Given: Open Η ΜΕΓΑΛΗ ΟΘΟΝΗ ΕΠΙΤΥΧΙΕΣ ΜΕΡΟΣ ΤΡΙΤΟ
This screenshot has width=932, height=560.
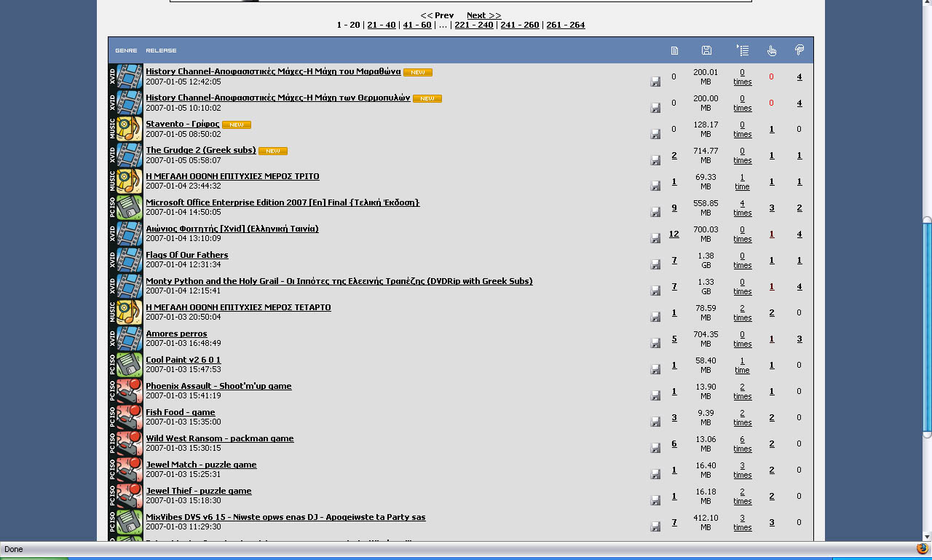Looking at the screenshot, I should click(x=232, y=176).
